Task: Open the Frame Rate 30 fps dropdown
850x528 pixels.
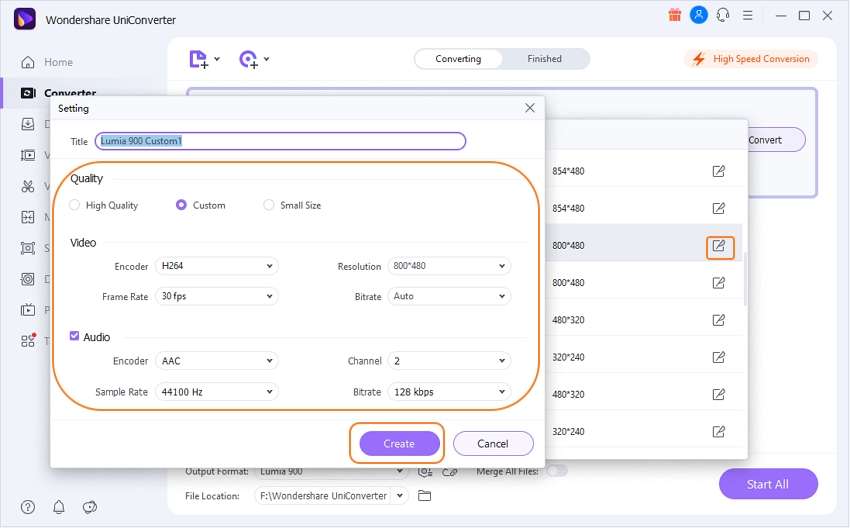Action: (x=217, y=297)
